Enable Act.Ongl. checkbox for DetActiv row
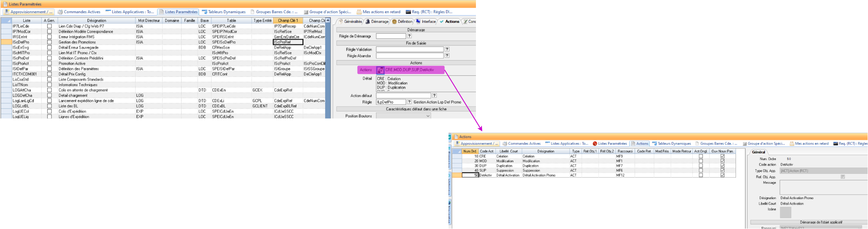868x229 pixels. coord(701,175)
